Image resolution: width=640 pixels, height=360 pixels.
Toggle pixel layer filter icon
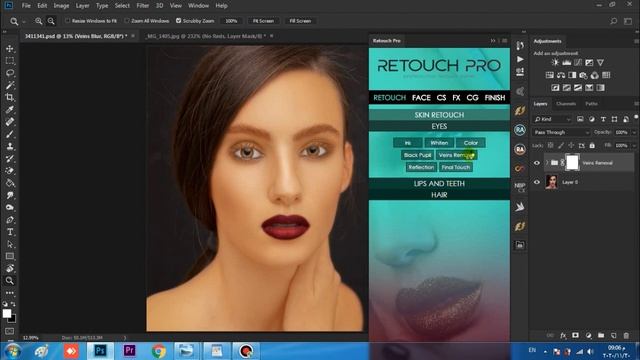pyautogui.click(x=580, y=119)
